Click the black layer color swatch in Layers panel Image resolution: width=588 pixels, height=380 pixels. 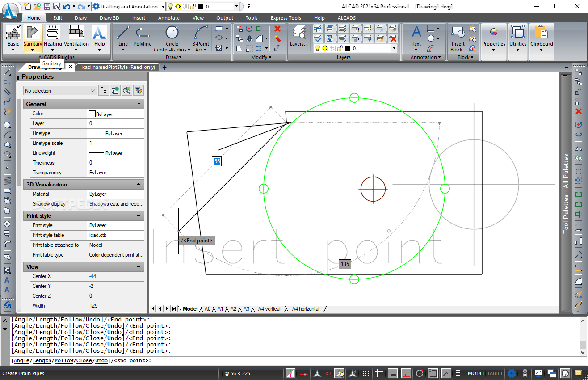click(347, 48)
